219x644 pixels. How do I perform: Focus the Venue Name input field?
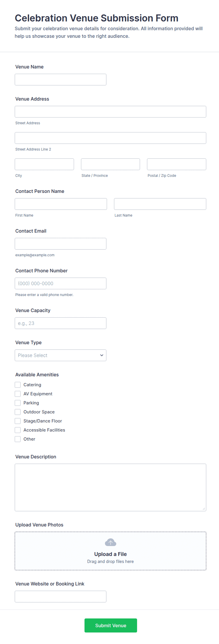tap(61, 80)
